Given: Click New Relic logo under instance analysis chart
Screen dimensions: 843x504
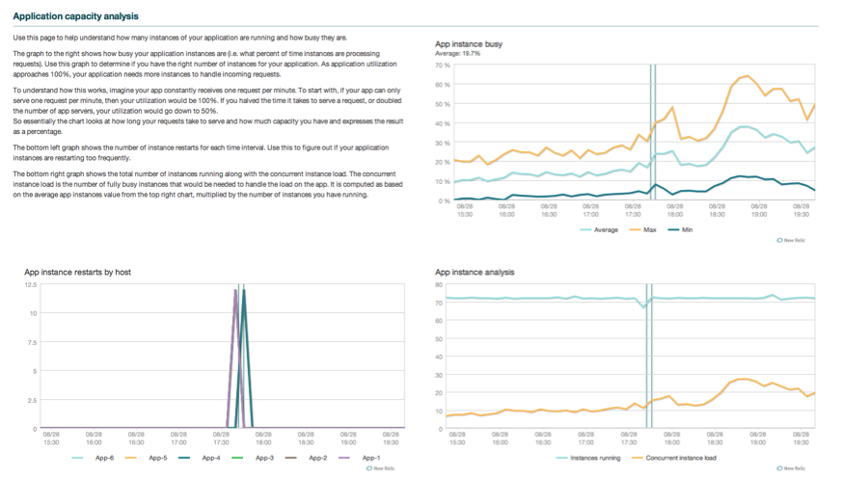Looking at the screenshot, I should (791, 468).
